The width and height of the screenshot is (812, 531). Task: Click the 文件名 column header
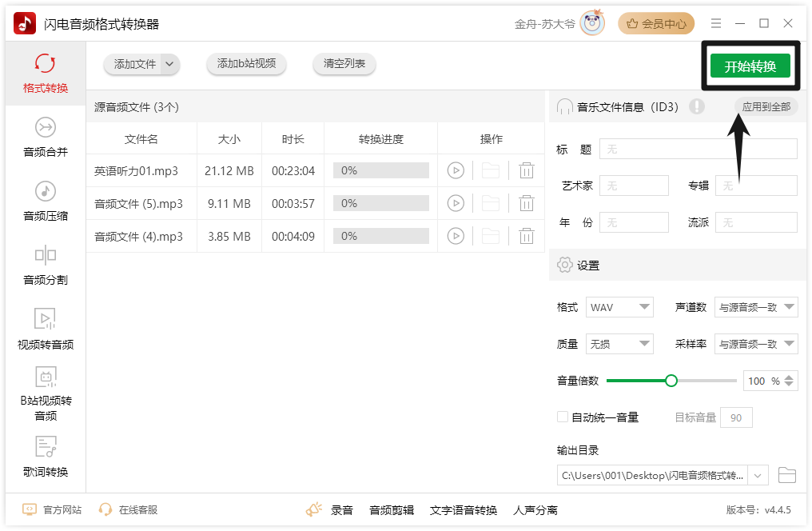(x=141, y=139)
